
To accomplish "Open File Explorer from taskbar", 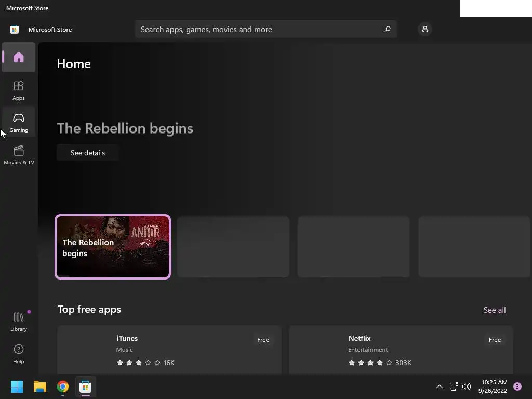I will 39,387.
